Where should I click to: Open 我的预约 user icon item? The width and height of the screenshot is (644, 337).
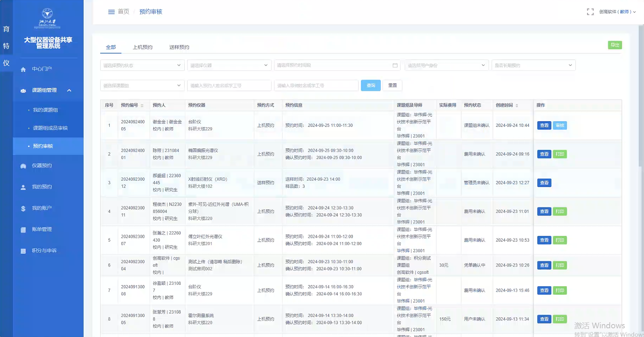coord(23,187)
